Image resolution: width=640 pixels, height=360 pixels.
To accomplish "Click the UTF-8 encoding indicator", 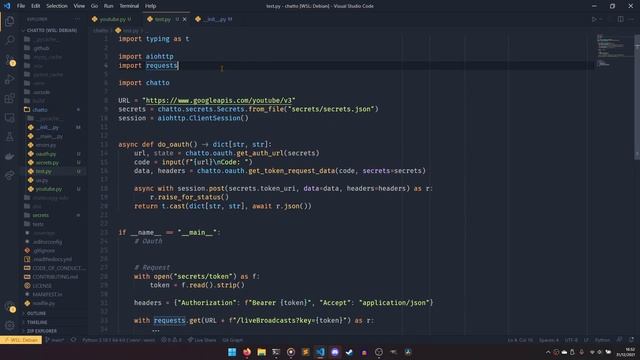I will click(x=571, y=340).
